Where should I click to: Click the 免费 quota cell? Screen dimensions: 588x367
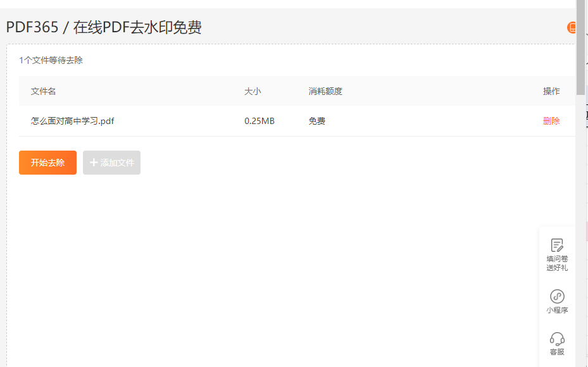coord(317,121)
